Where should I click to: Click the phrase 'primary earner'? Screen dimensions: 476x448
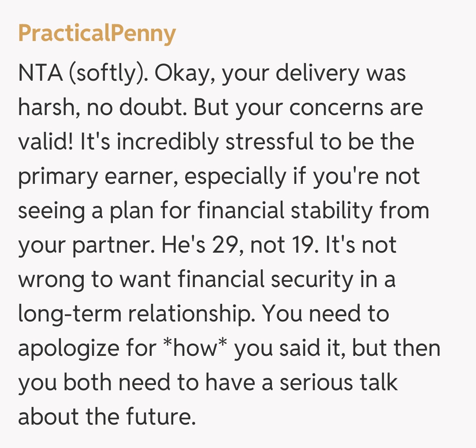point(95,177)
